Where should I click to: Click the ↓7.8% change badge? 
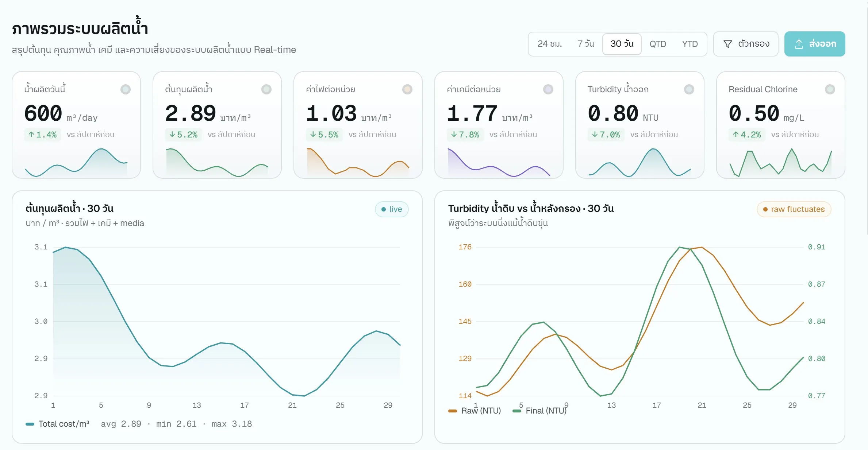coord(465,135)
